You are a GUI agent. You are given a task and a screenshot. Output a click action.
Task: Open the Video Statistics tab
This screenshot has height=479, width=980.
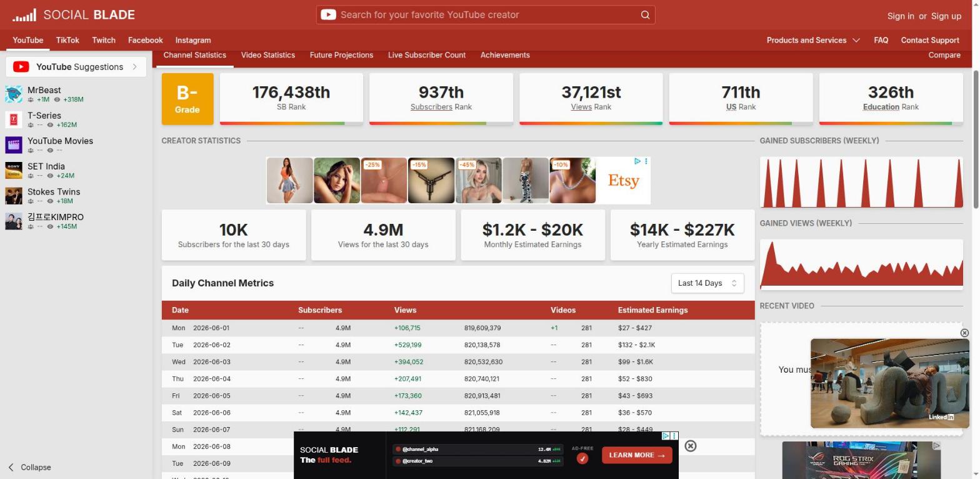(x=268, y=55)
